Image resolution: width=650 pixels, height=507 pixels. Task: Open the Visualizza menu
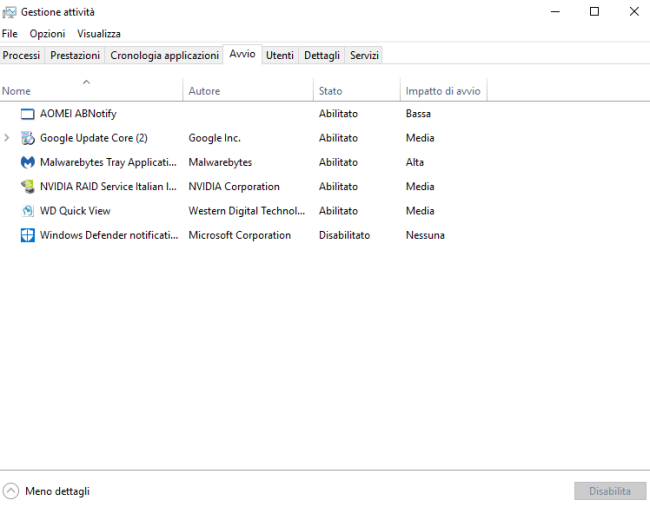coord(99,34)
